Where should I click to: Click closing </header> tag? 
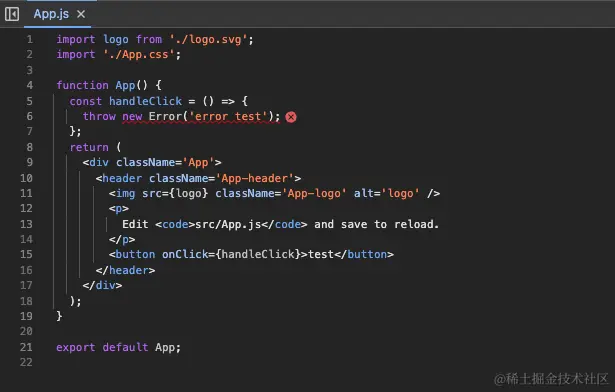[x=126, y=270]
